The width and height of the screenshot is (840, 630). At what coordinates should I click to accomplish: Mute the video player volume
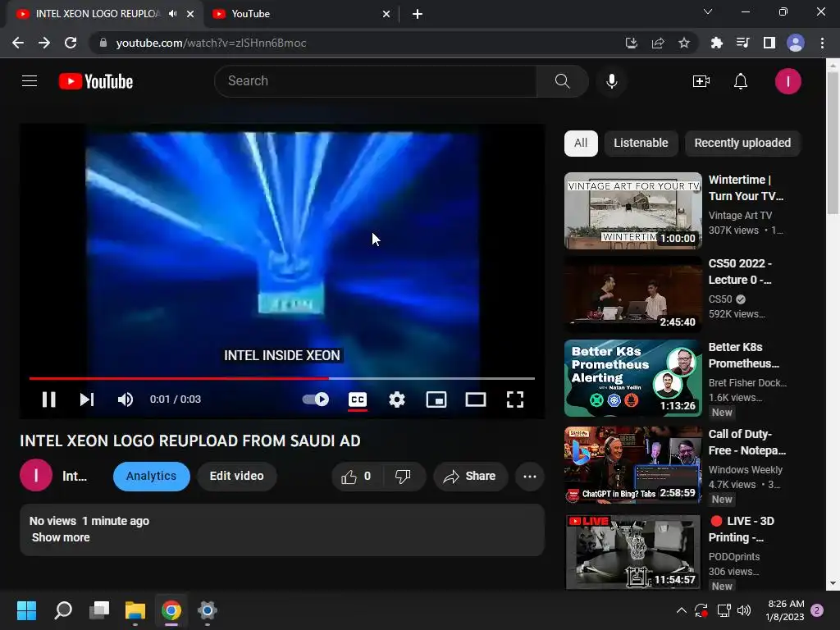tap(125, 399)
